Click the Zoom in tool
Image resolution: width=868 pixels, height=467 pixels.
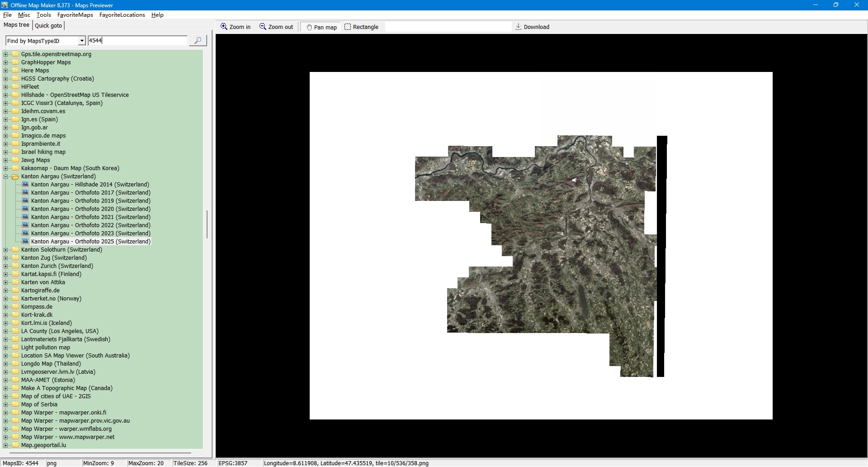point(235,27)
